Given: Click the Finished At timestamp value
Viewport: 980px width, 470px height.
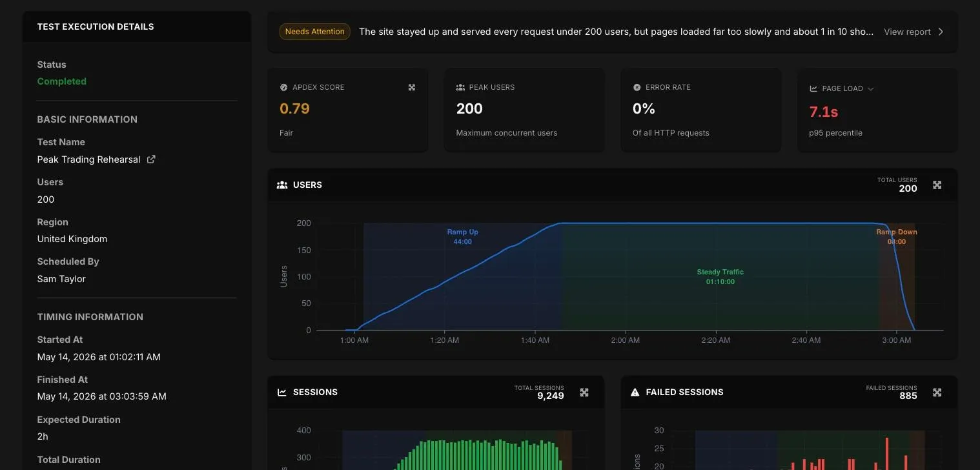Looking at the screenshot, I should tap(102, 396).
